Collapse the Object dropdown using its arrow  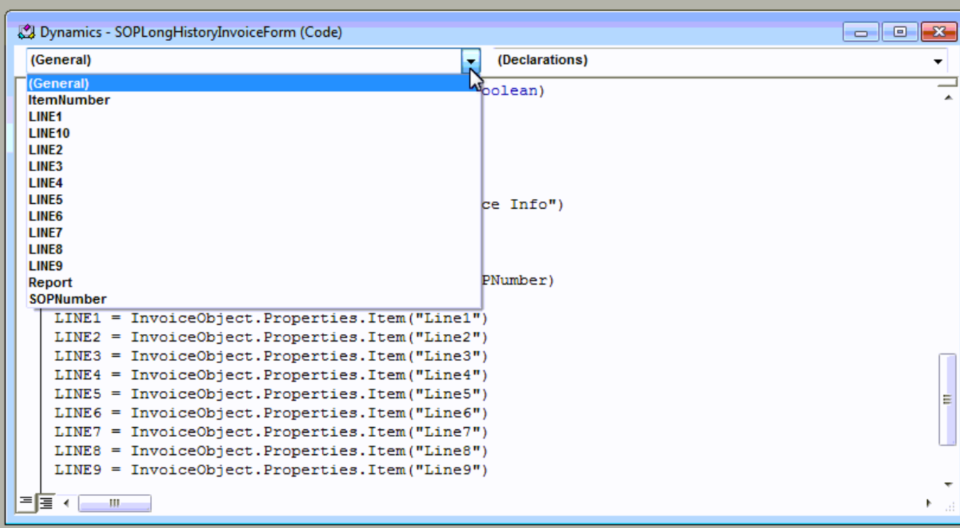tap(471, 61)
